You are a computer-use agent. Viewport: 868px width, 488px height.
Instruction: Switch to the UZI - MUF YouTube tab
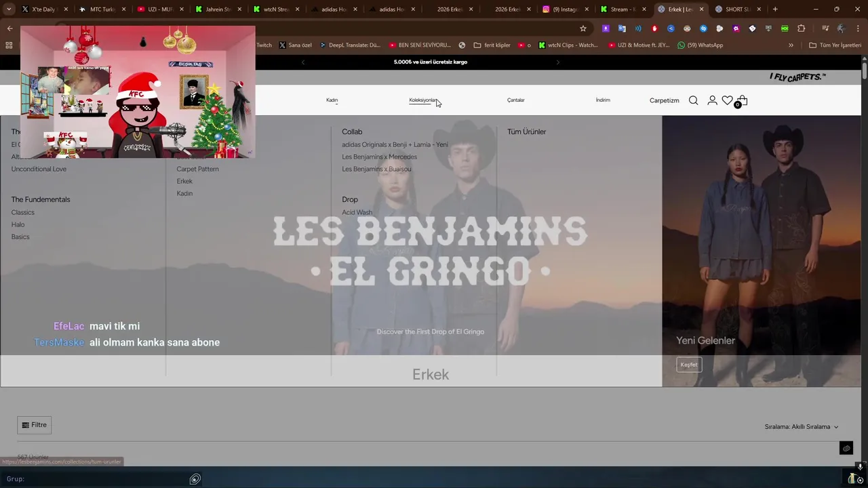(x=160, y=9)
